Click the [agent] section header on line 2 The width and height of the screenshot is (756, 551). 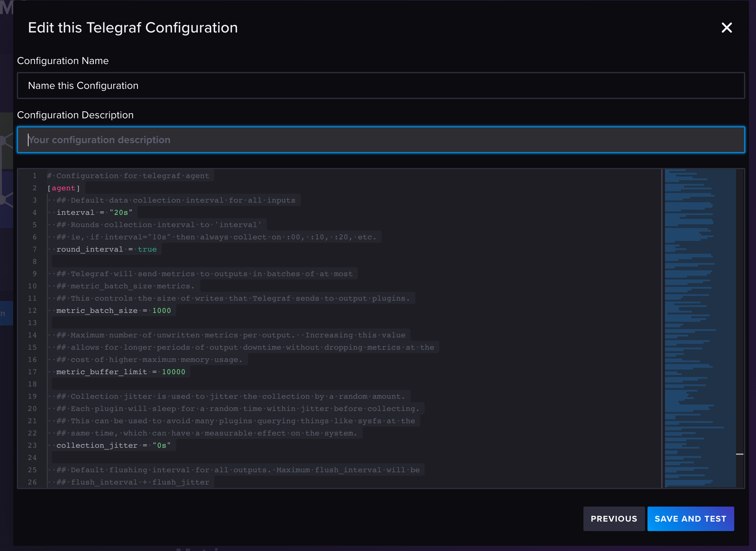click(x=63, y=188)
